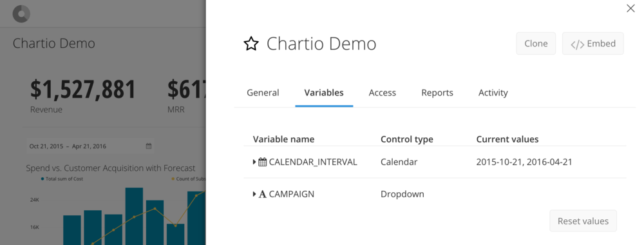The image size is (644, 245).
Task: Reset variable values
Action: 583,221
